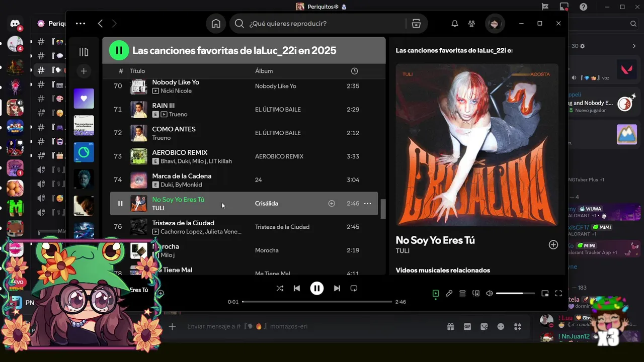
Task: Open Spotify notifications bell
Action: [x=455, y=24]
